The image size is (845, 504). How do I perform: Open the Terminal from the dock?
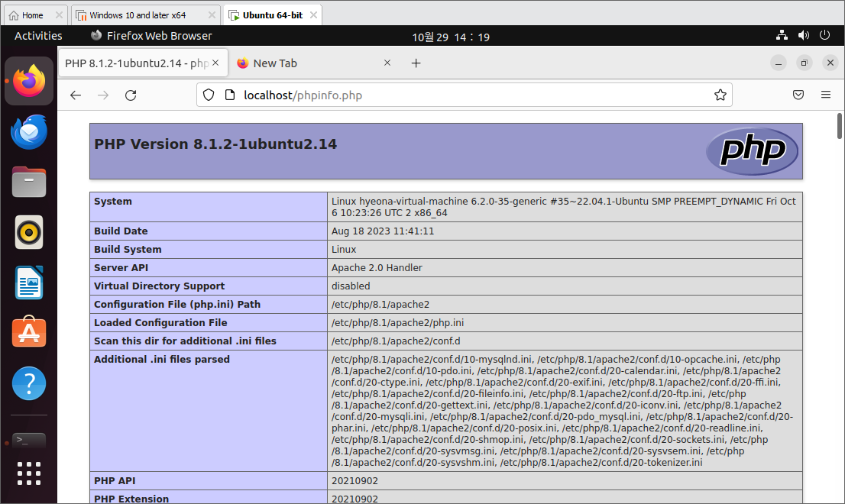[x=29, y=441]
